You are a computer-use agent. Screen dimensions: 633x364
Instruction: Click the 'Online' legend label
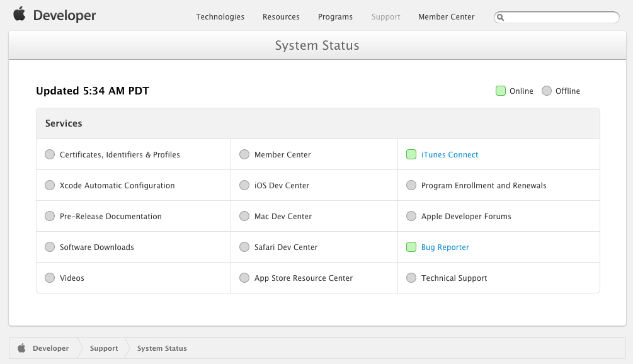point(521,91)
